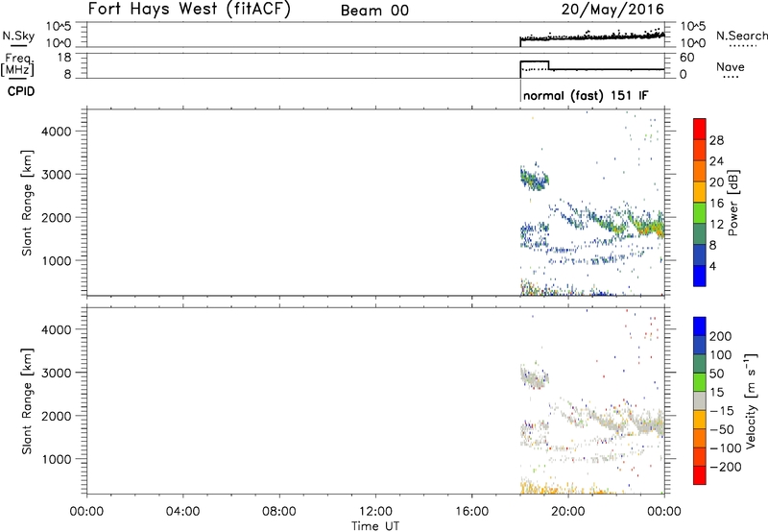
Task: Click the '04:00' time tick label
Action: pyautogui.click(x=182, y=512)
